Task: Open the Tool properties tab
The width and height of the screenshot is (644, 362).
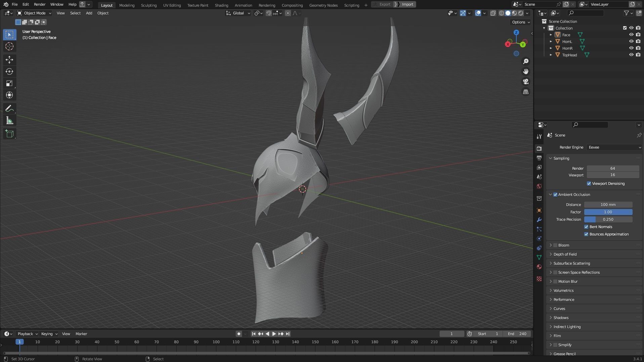Action: tap(539, 137)
